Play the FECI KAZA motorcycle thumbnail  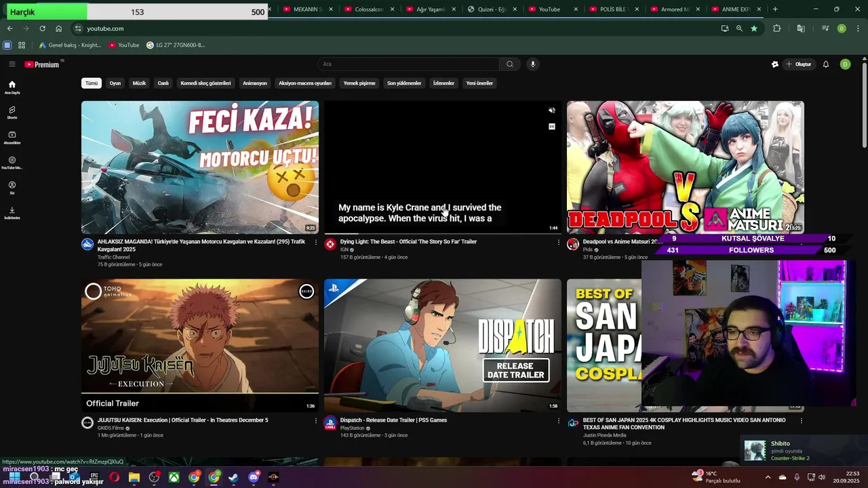pyautogui.click(x=200, y=167)
